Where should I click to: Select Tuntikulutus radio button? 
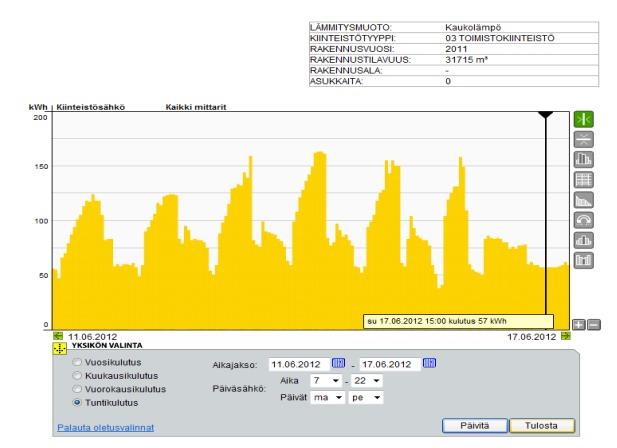tap(77, 402)
